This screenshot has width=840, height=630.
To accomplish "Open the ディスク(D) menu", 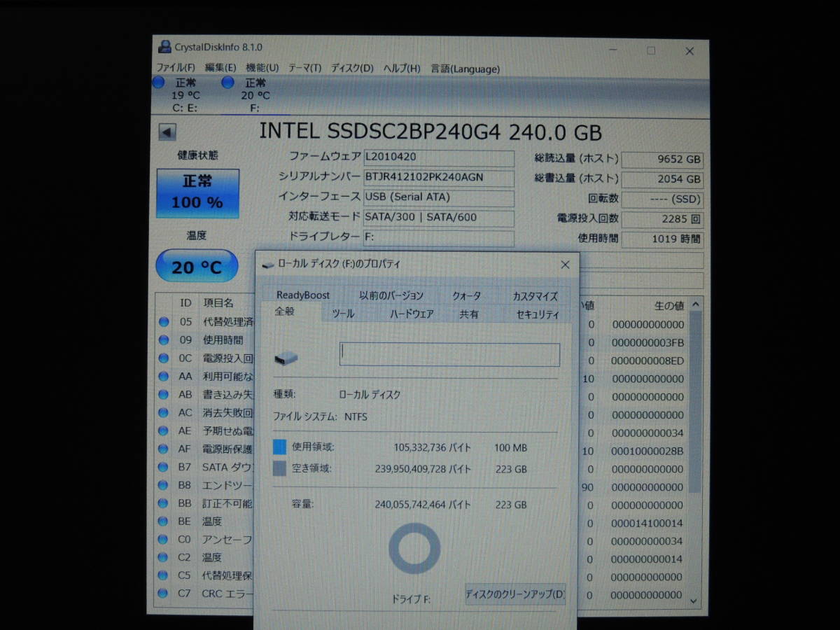I will pyautogui.click(x=352, y=68).
